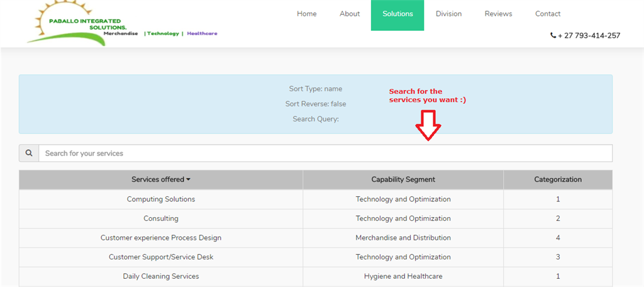644x287 pixels.
Task: Click the Search for your services field
Action: coord(325,154)
